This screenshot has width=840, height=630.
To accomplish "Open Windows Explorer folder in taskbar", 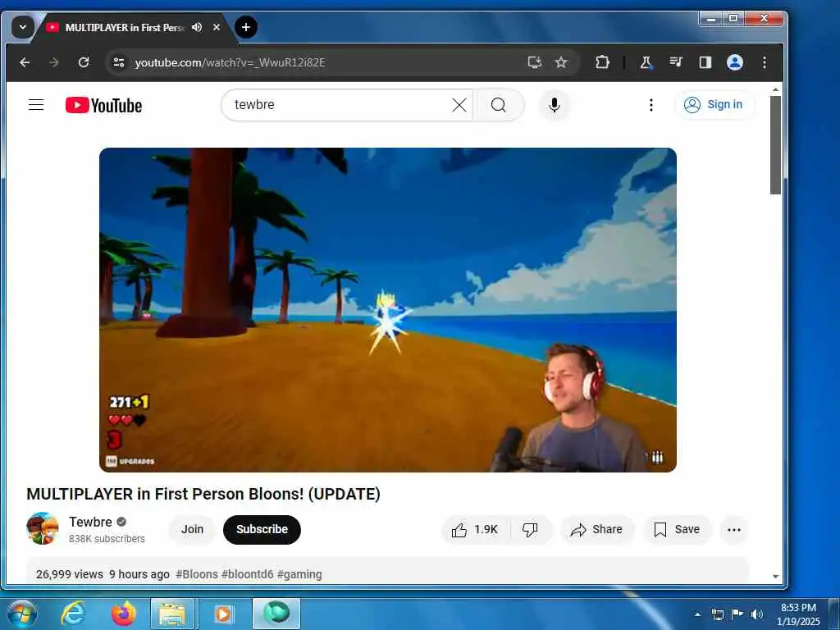I will (172, 614).
